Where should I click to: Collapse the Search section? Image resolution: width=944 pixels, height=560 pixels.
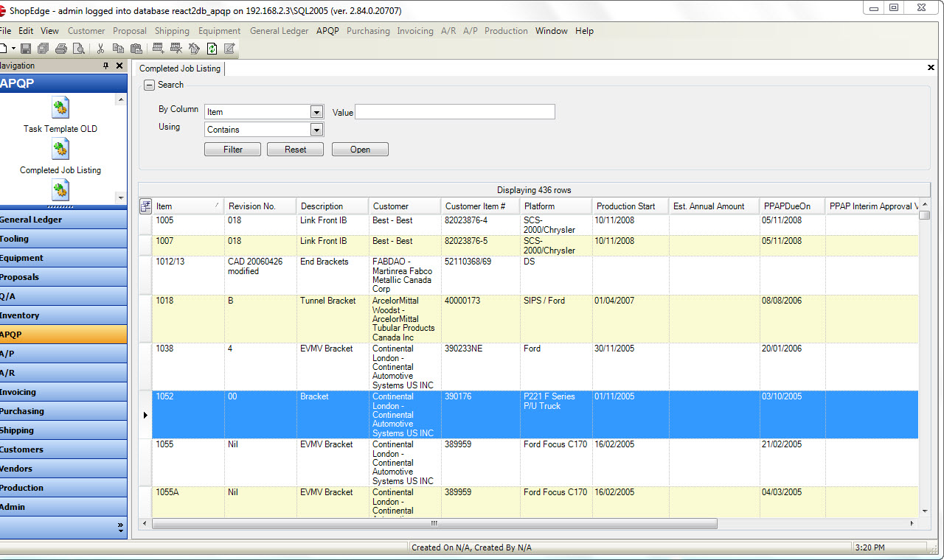click(149, 85)
